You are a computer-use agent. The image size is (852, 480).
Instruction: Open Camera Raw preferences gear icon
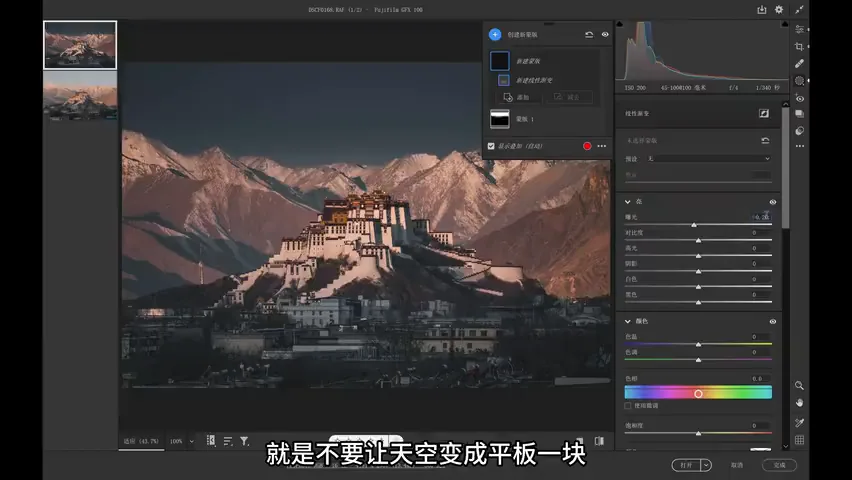tap(779, 10)
